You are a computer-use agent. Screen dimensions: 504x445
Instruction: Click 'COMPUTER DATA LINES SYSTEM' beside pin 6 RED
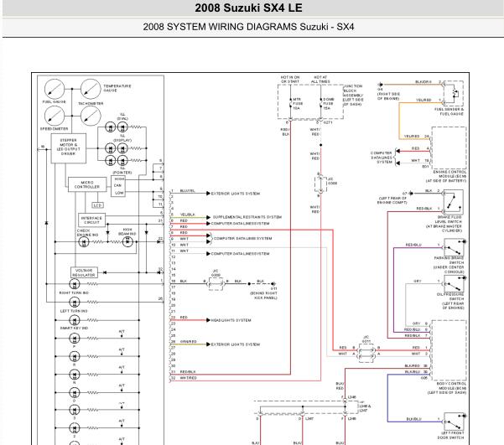click(240, 223)
